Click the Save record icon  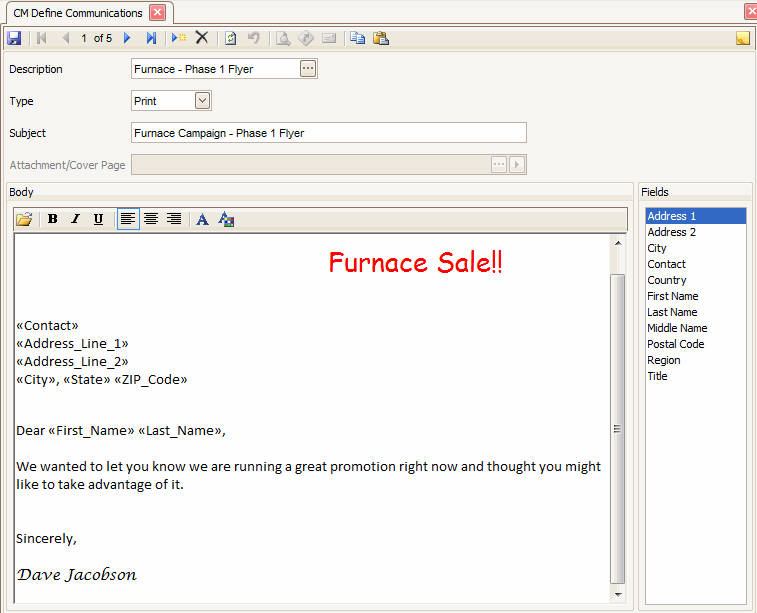[14, 38]
